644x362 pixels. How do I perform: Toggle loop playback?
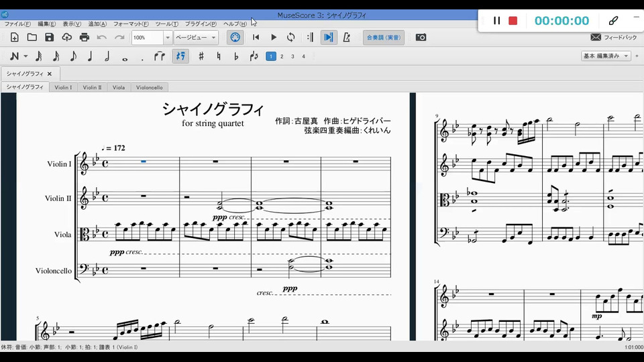point(290,38)
